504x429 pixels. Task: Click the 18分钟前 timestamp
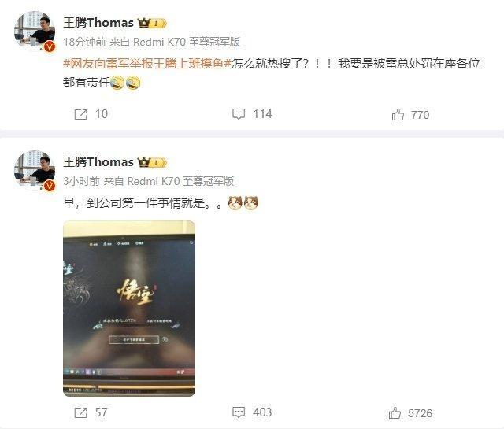point(84,42)
